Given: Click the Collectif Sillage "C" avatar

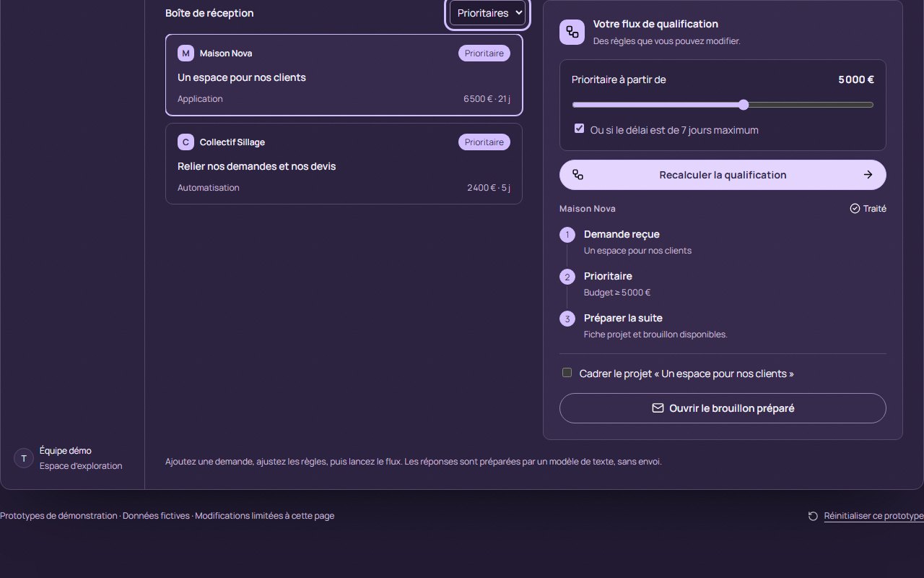Looking at the screenshot, I should (x=186, y=142).
